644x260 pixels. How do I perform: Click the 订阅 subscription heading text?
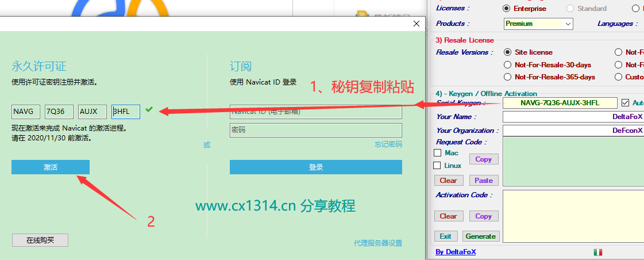[241, 66]
